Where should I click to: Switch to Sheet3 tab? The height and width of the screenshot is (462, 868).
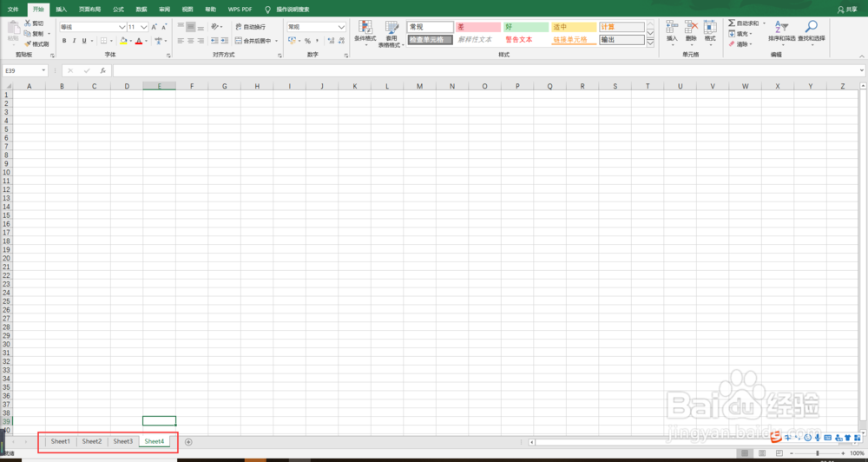click(x=123, y=441)
